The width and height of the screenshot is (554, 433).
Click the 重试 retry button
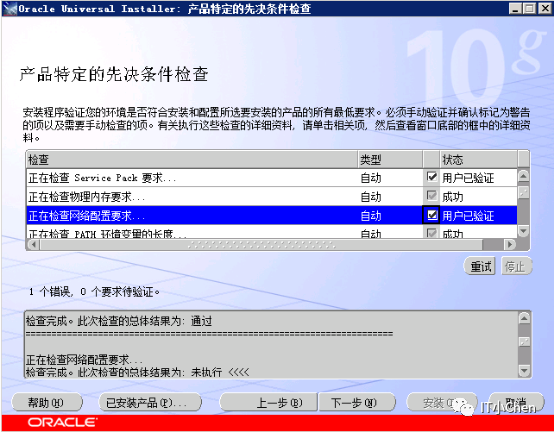pyautogui.click(x=480, y=266)
